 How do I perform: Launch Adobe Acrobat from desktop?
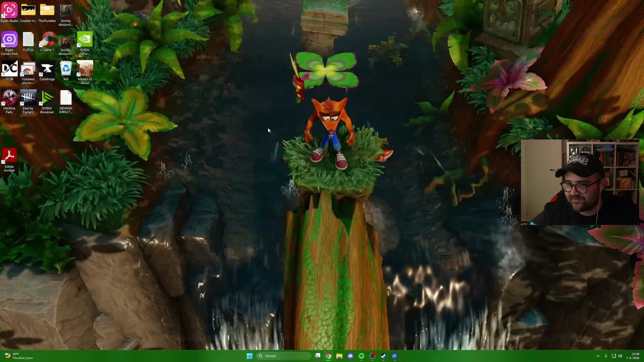tap(9, 160)
